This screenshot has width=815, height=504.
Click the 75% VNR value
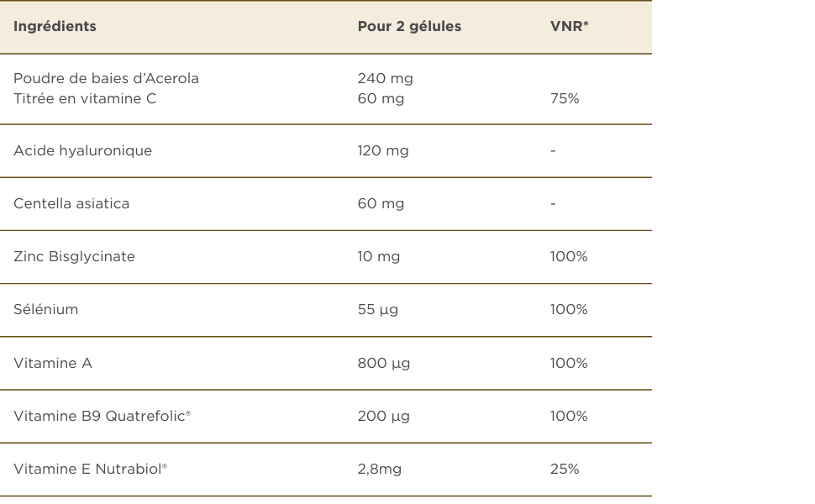(565, 98)
